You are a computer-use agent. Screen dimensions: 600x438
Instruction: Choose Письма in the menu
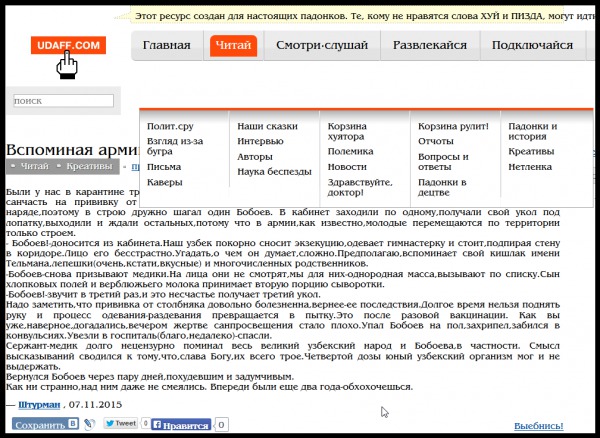point(164,167)
